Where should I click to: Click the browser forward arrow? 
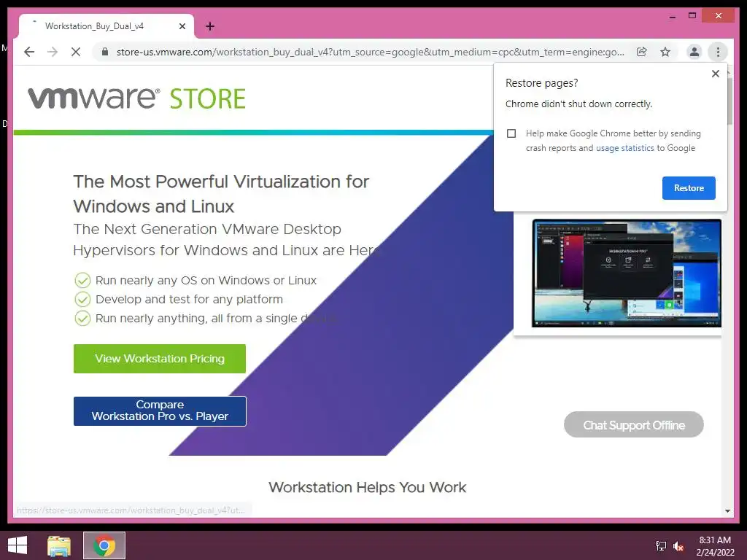click(x=53, y=52)
